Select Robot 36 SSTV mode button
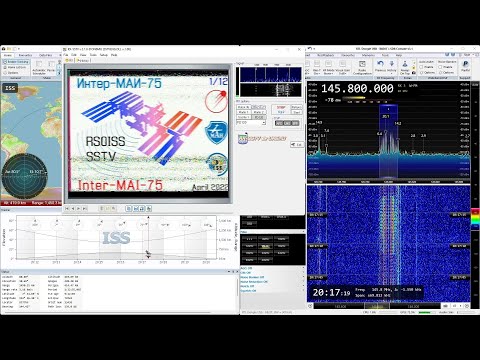Viewport: 480px width, 360px height. (243, 107)
